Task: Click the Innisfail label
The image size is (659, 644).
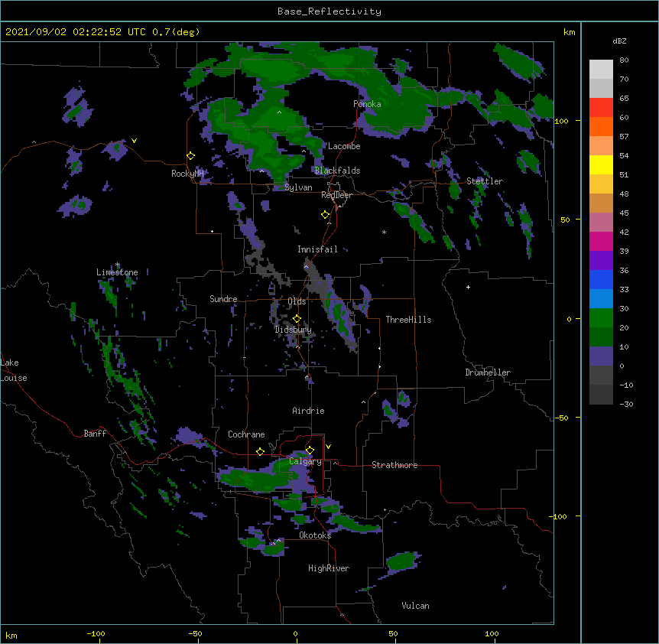Action: [x=317, y=249]
